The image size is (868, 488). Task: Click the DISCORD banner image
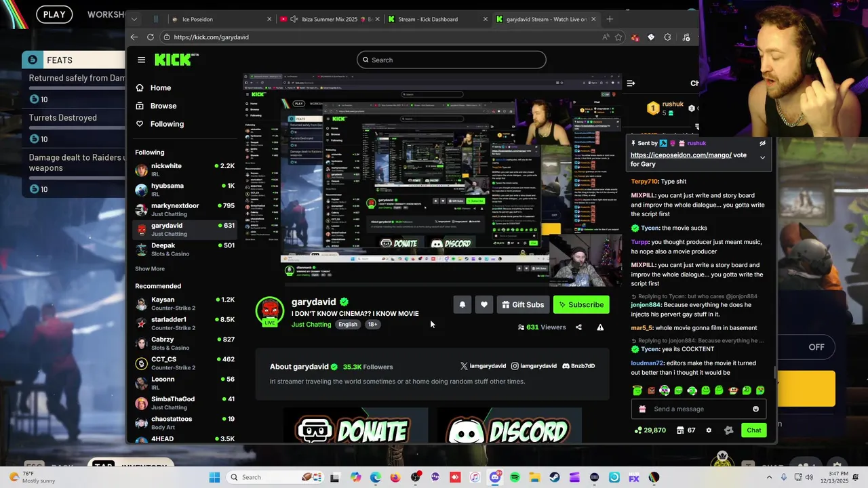509,426
